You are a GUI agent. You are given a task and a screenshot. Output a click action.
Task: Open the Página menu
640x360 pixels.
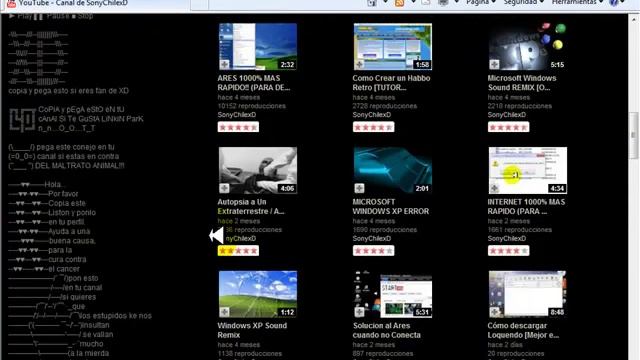[481, 2]
